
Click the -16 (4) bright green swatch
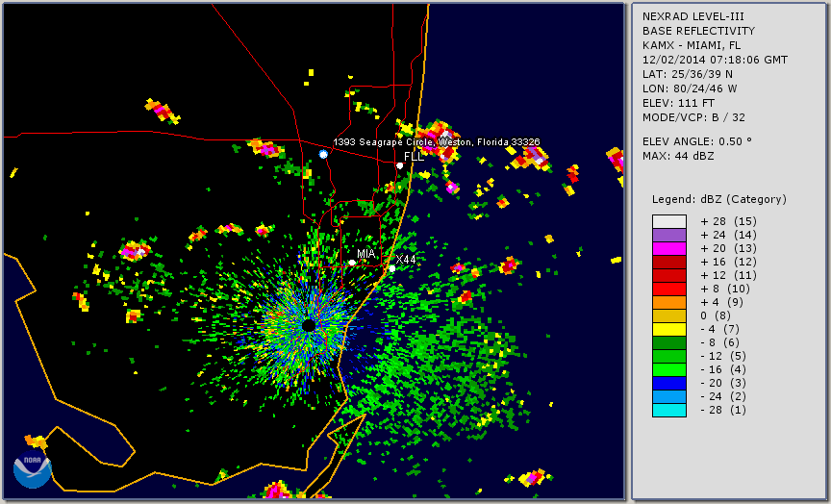pyautogui.click(x=668, y=370)
